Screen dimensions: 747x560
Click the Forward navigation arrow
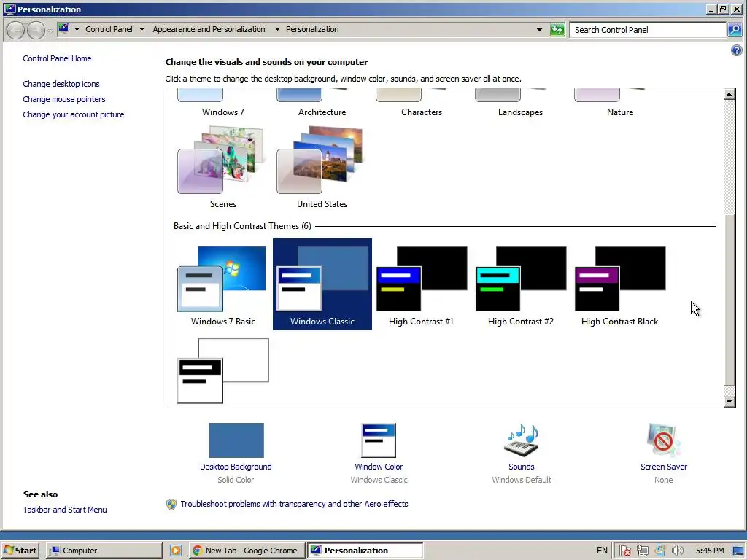point(36,30)
